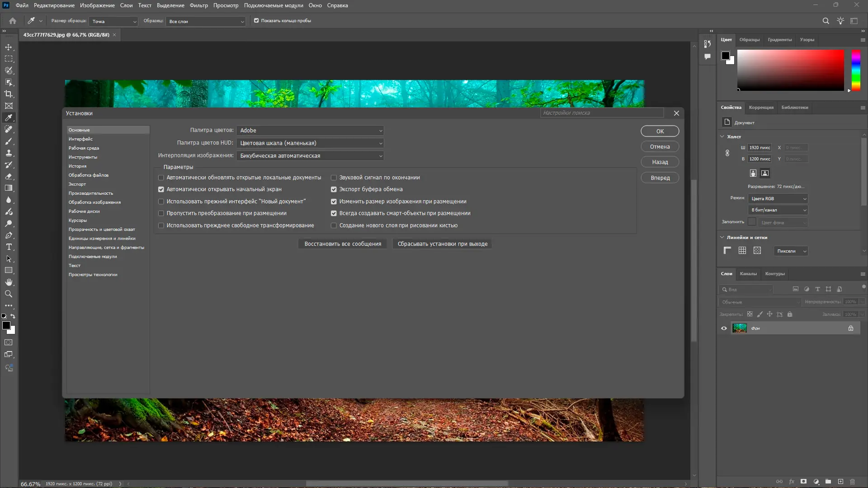The image size is (868, 488).
Task: Switch to the Каналы tab
Action: click(x=748, y=274)
